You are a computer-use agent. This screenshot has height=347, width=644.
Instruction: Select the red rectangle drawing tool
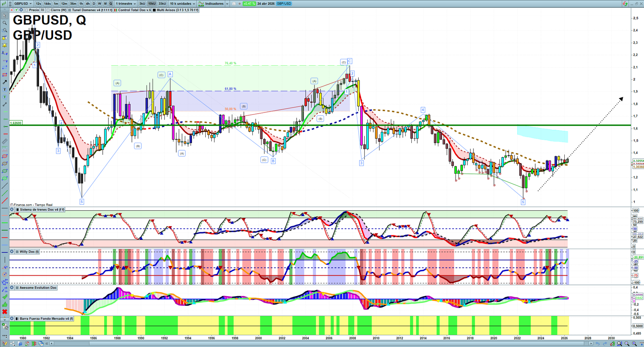tap(4, 75)
